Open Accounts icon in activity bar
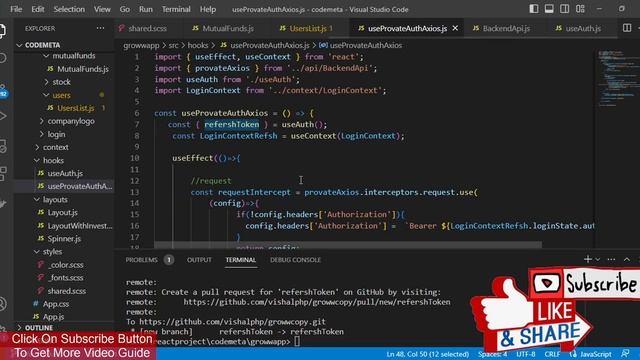The image size is (640, 360). [x=3, y=304]
